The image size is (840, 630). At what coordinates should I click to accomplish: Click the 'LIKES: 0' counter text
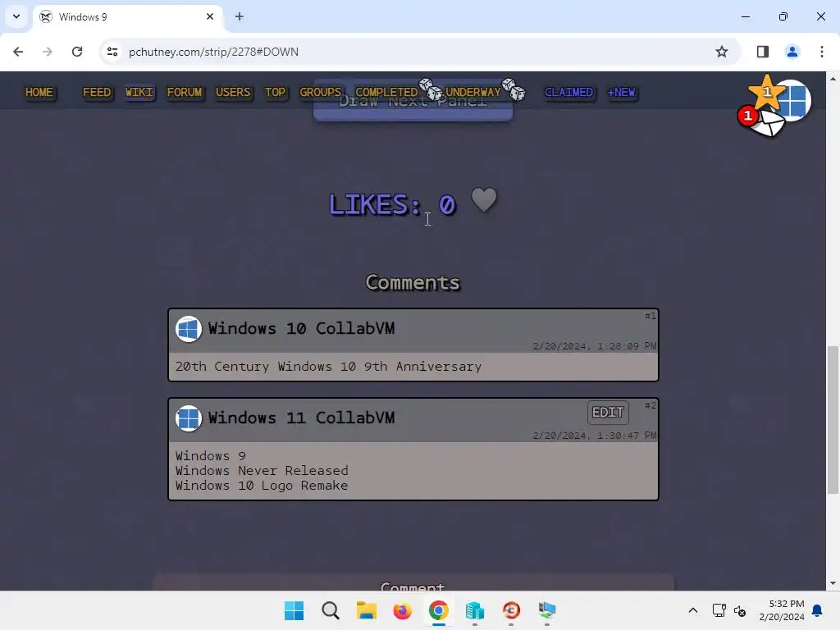pyautogui.click(x=392, y=204)
